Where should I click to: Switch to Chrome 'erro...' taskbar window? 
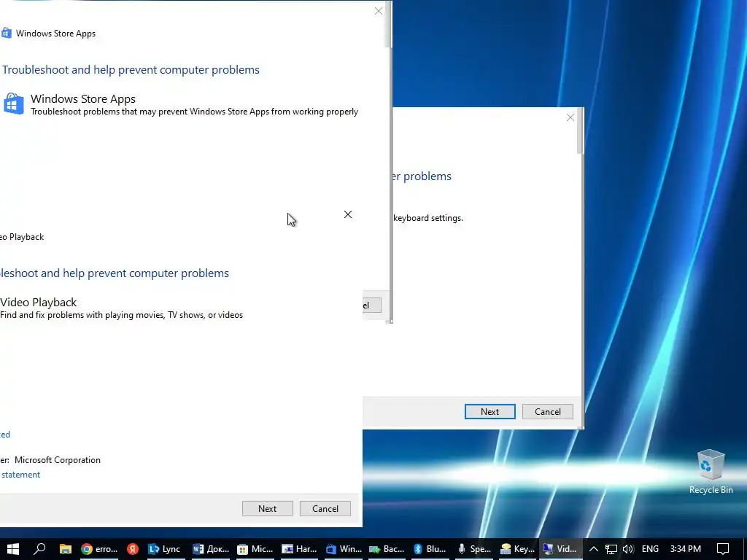click(x=99, y=549)
